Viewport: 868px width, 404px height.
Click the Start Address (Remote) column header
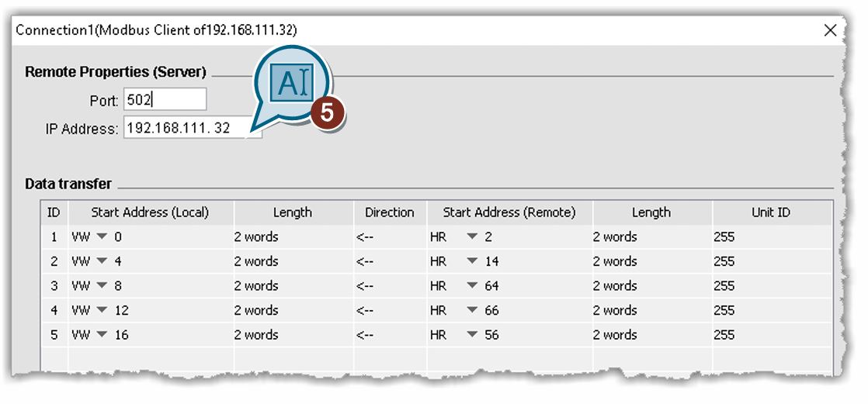point(509,212)
